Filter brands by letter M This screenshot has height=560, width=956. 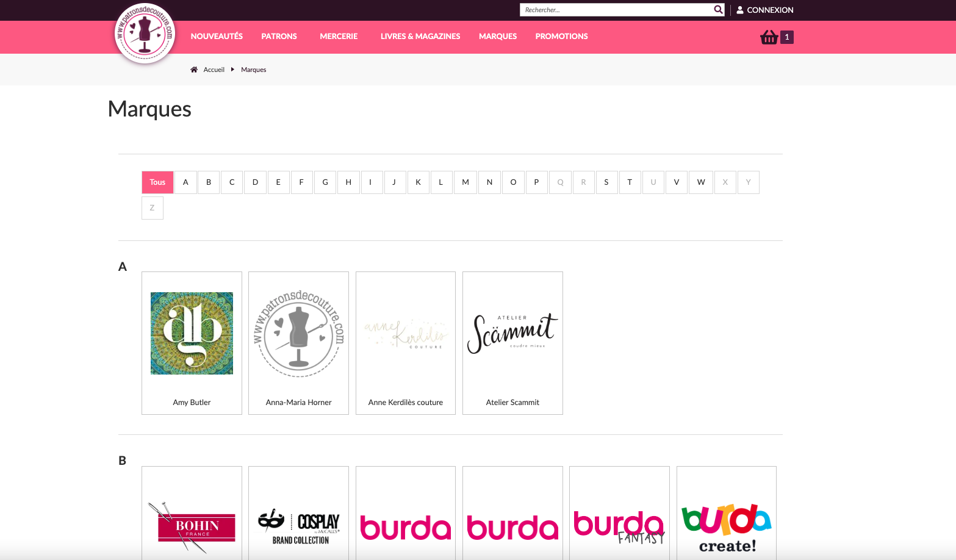click(465, 182)
